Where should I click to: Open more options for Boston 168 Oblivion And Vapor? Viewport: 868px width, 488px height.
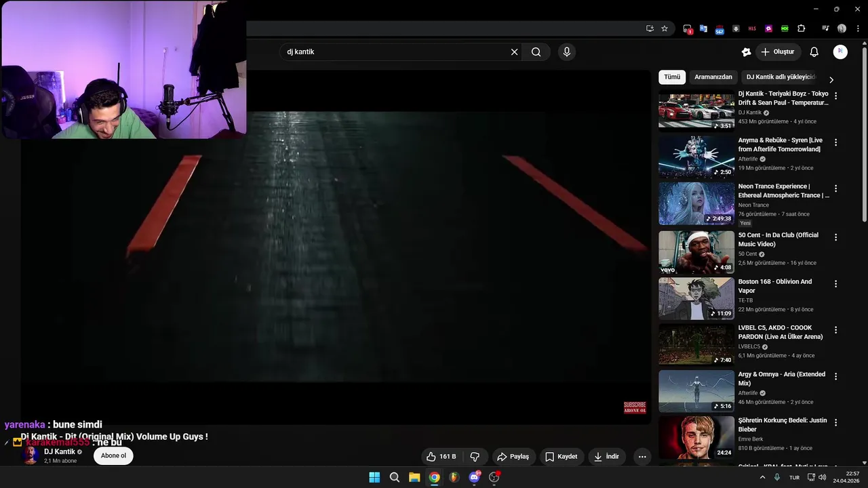click(x=835, y=284)
